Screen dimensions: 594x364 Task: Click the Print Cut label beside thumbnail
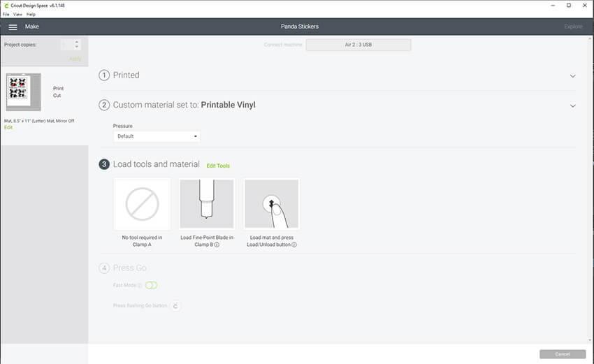tap(58, 92)
